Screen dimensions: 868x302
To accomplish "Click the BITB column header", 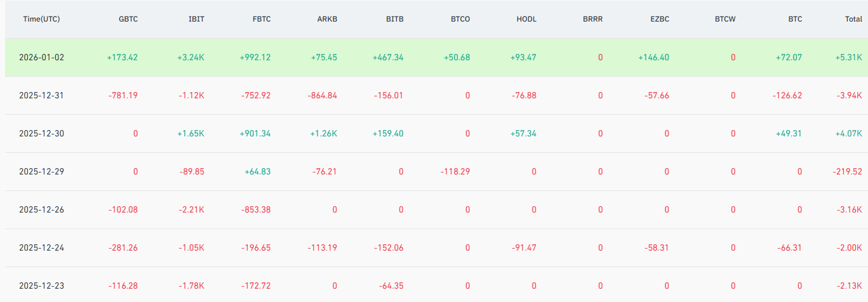I will point(394,19).
